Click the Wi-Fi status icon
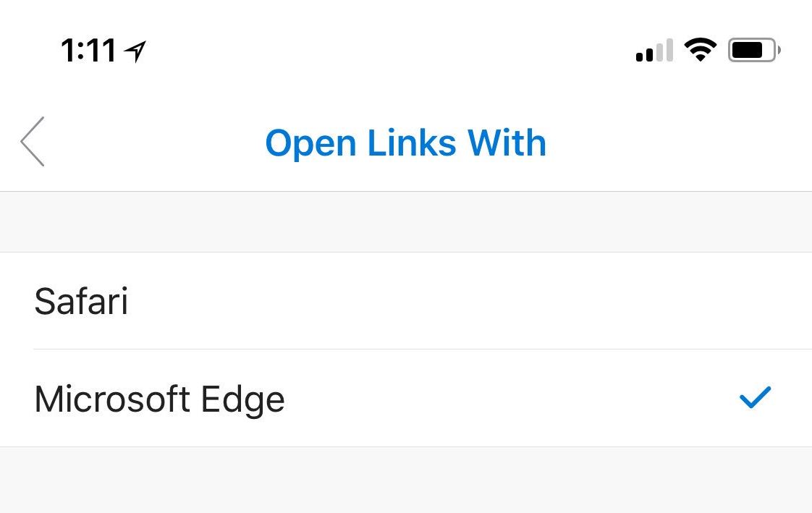The width and height of the screenshot is (812, 513). click(x=700, y=50)
